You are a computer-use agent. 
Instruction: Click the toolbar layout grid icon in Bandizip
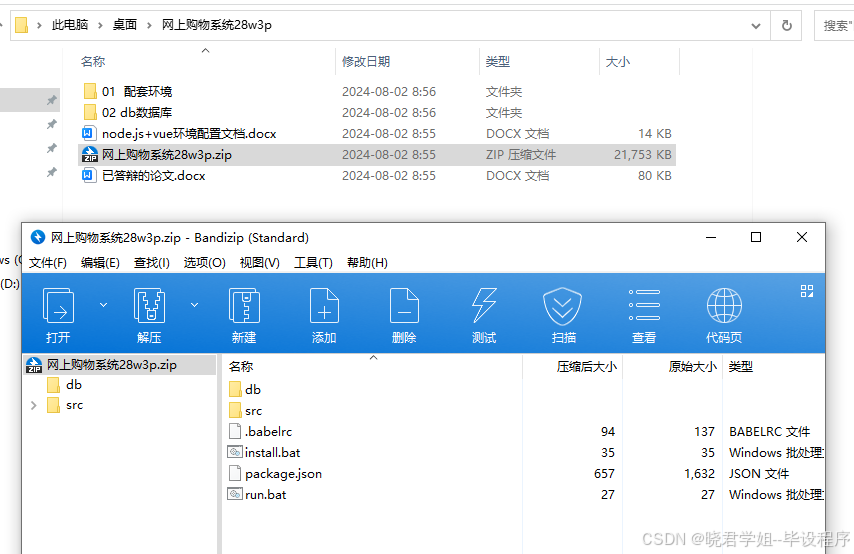807,291
